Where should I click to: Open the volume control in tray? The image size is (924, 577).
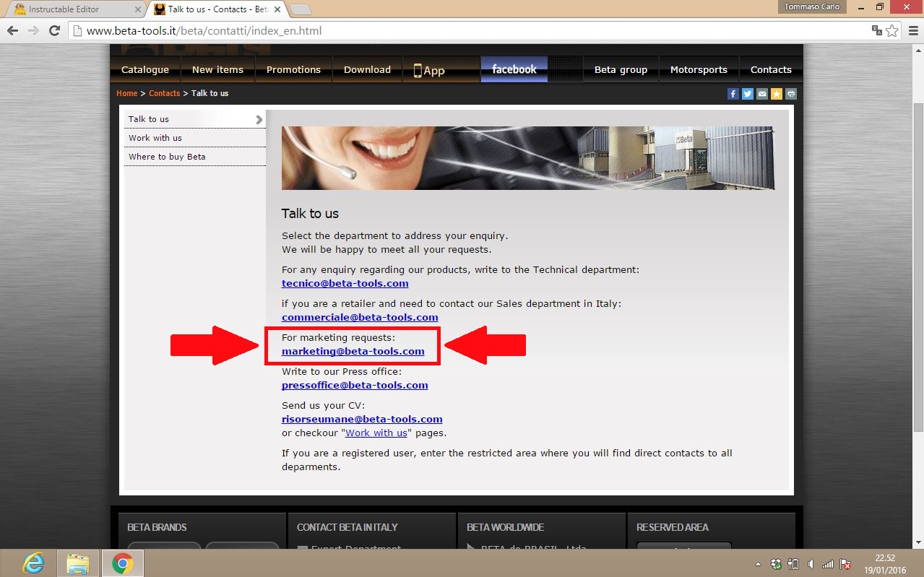pyautogui.click(x=811, y=564)
